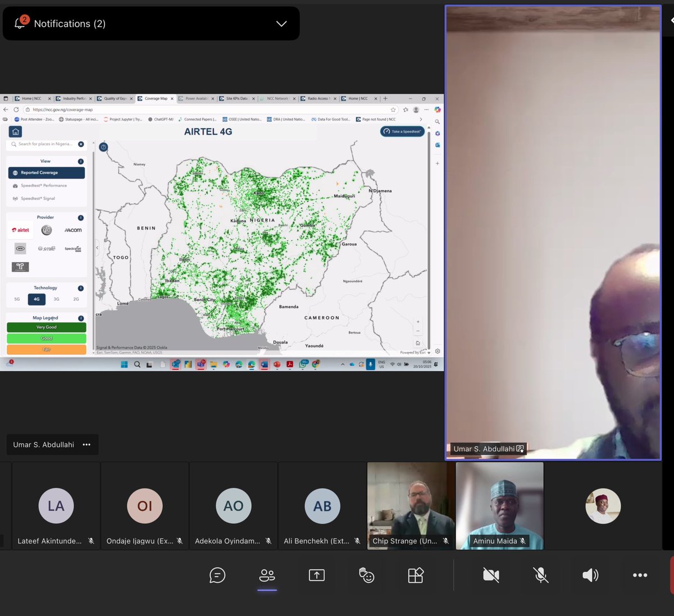
Task: Clear the place search box
Action: [x=81, y=144]
